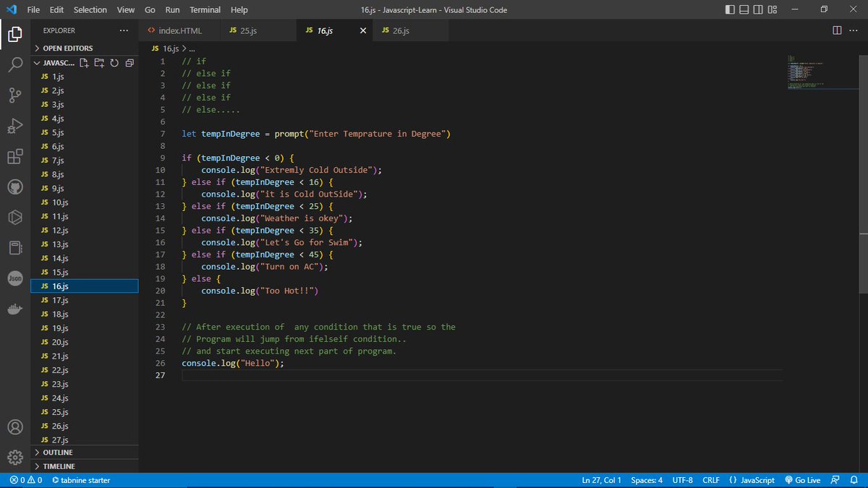Start Go Live server
The image size is (868, 488).
[x=802, y=480]
